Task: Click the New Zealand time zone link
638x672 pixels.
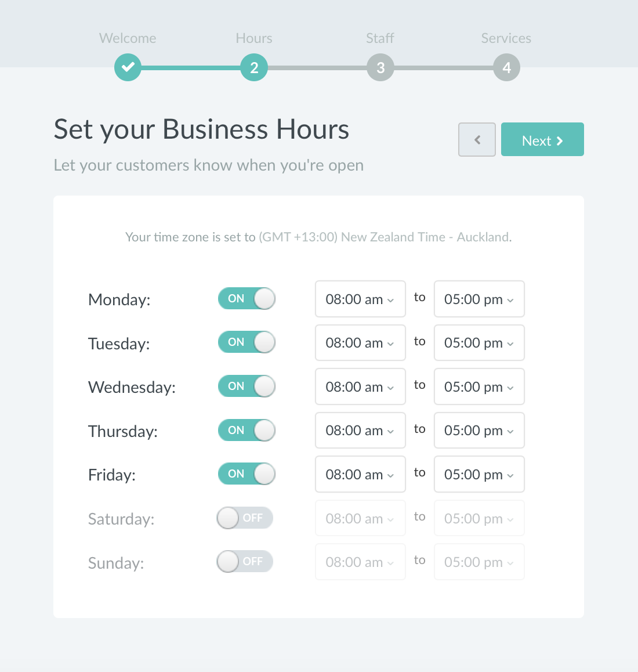Action: pos(385,237)
